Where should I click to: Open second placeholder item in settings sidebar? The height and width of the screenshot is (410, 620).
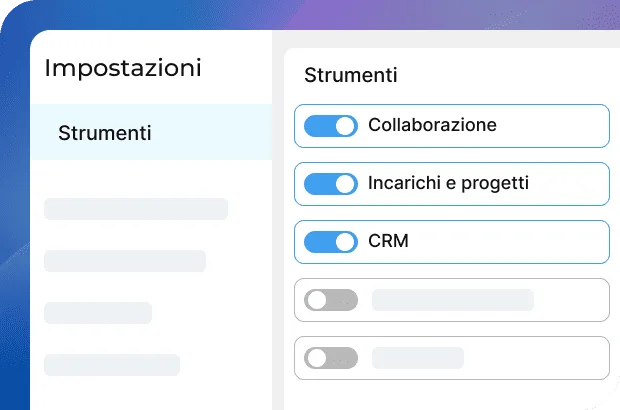[125, 261]
